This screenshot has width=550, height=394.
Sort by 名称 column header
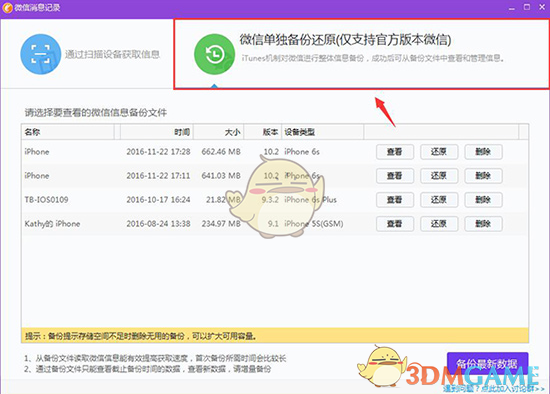pos(68,132)
